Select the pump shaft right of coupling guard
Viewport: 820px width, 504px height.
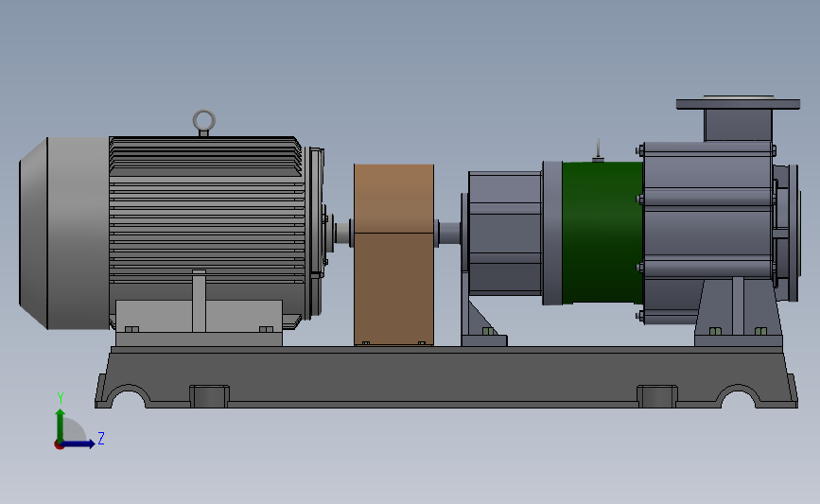448,234
